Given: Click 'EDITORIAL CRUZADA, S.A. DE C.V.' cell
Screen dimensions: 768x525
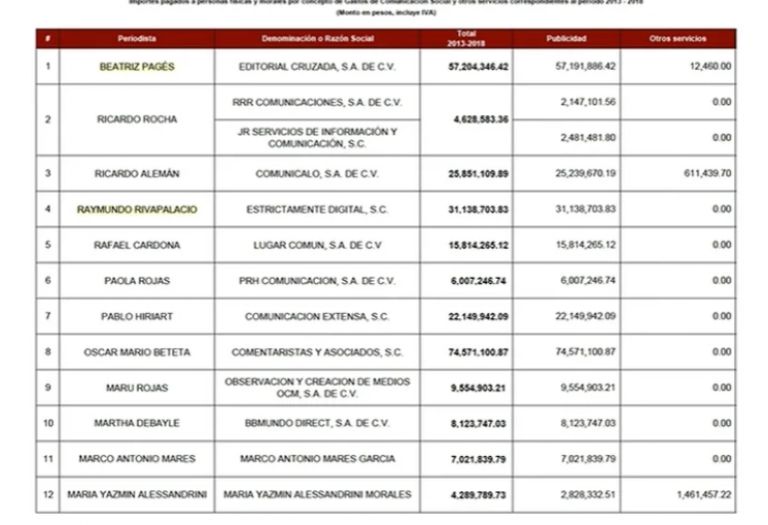Looking at the screenshot, I should click(317, 67).
